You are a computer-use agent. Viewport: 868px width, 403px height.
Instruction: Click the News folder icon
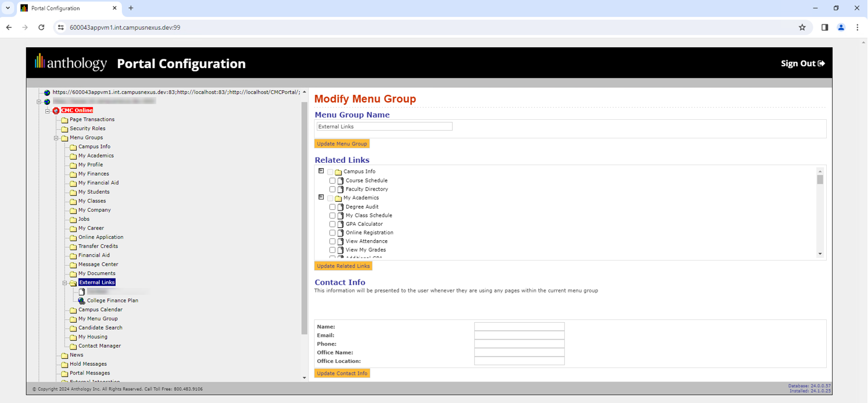(x=64, y=355)
